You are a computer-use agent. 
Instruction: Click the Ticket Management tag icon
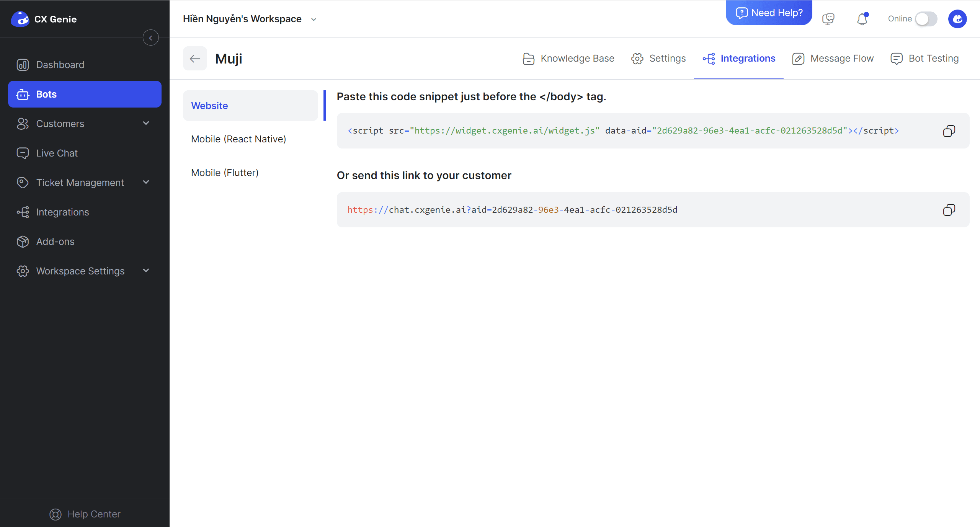(x=23, y=183)
